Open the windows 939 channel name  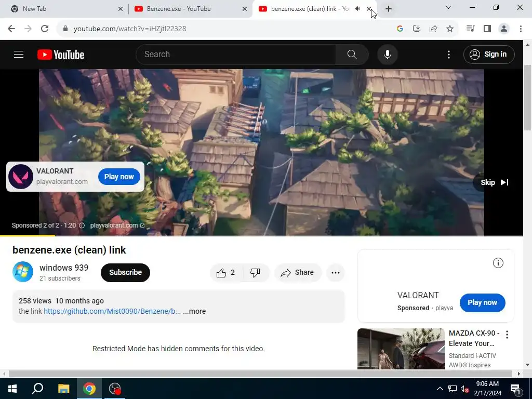[64, 268]
